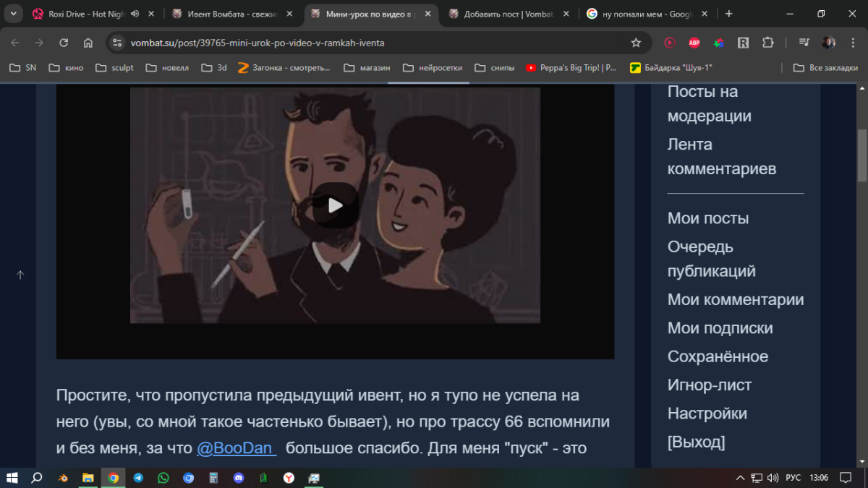This screenshot has width=868, height=488.
Task: Go back to the previous page
Action: 15,43
